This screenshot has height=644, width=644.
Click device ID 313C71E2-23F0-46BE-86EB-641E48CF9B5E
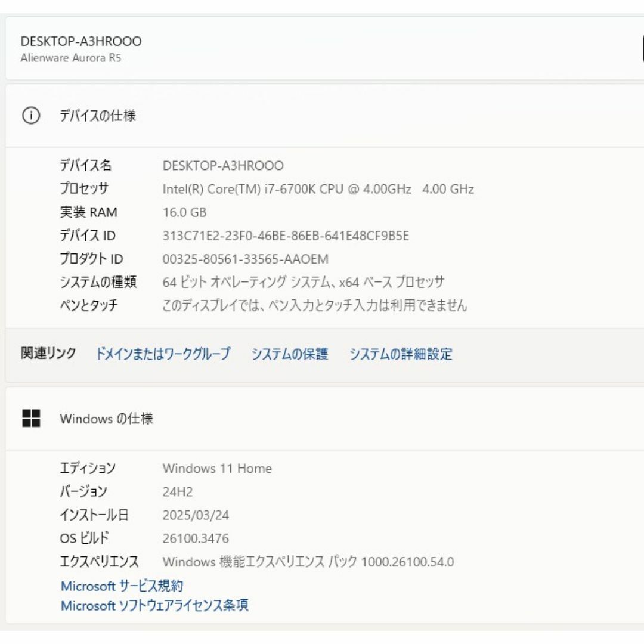(286, 236)
